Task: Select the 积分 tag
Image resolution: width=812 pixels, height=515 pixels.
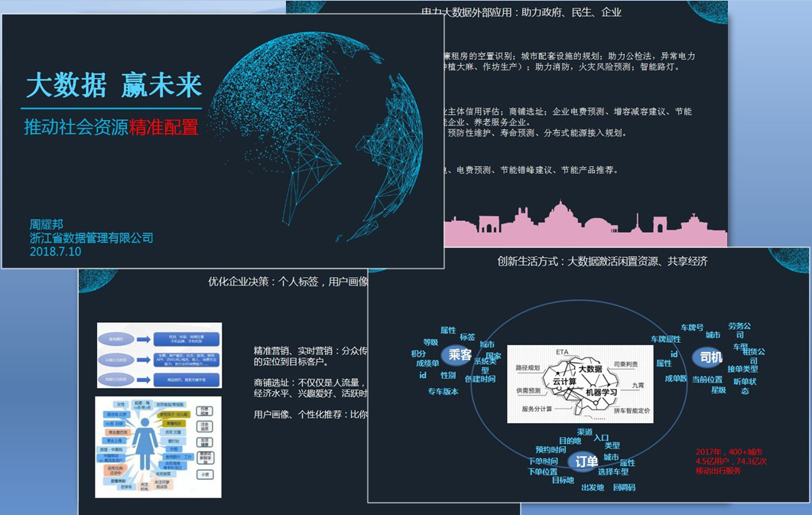Action: click(x=418, y=354)
